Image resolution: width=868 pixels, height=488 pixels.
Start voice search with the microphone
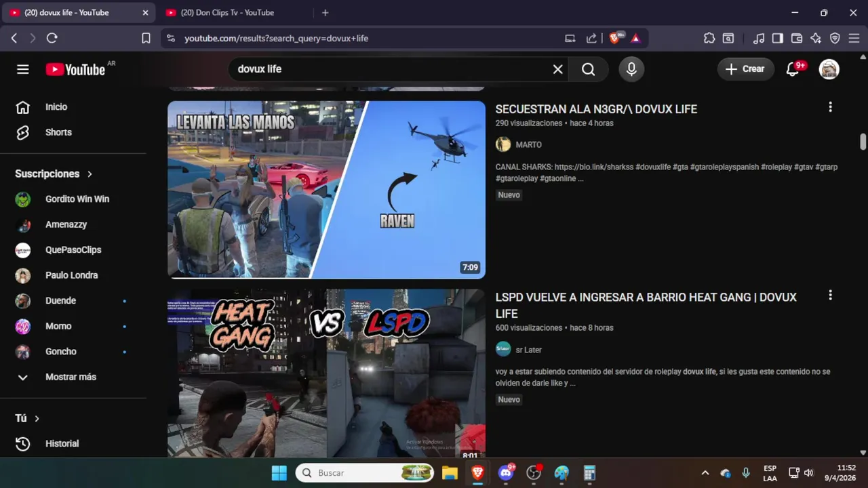[x=631, y=69]
